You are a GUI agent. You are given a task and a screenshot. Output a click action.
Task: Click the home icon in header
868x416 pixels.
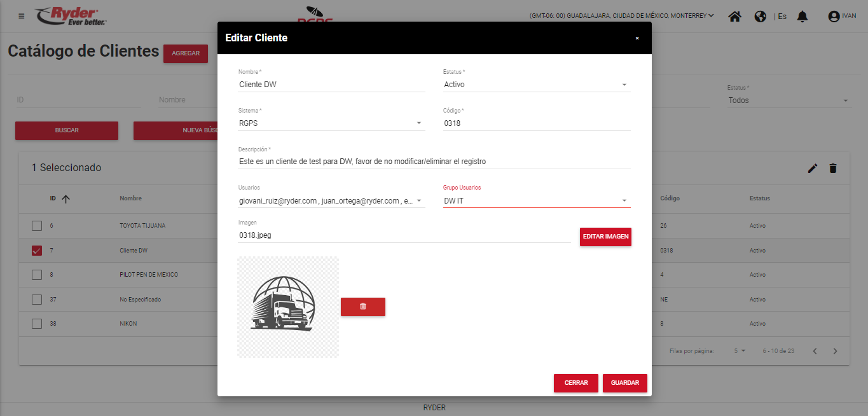734,17
